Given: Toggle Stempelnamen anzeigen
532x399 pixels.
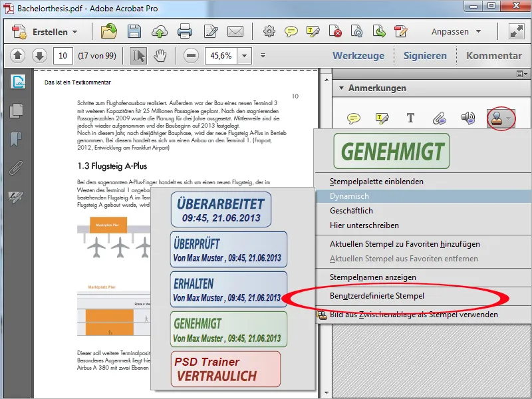Looking at the screenshot, I should click(424, 277).
